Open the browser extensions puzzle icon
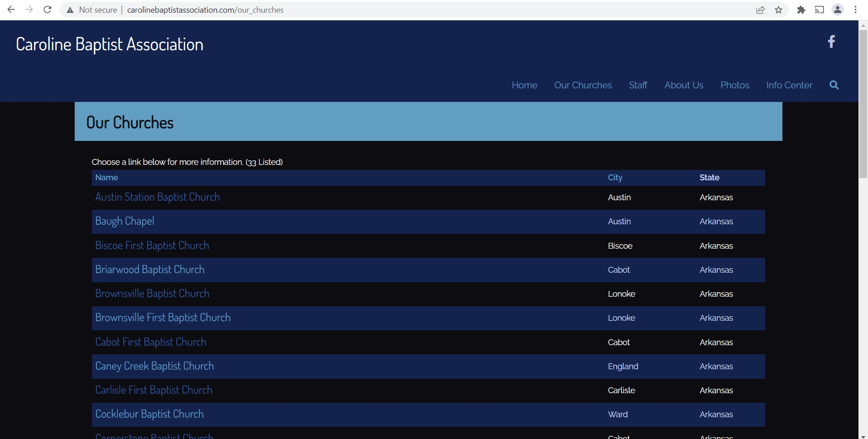Screen dimensions: 868x439 [x=801, y=10]
